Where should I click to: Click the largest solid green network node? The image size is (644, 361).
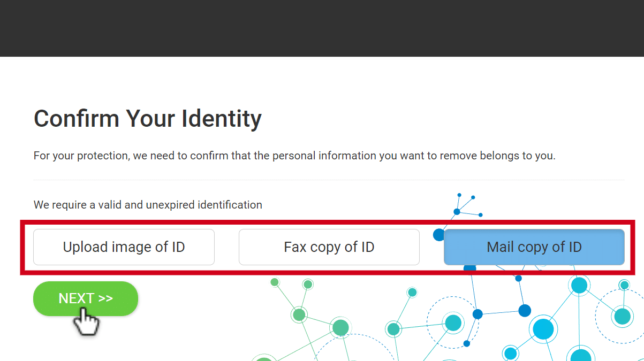340,327
